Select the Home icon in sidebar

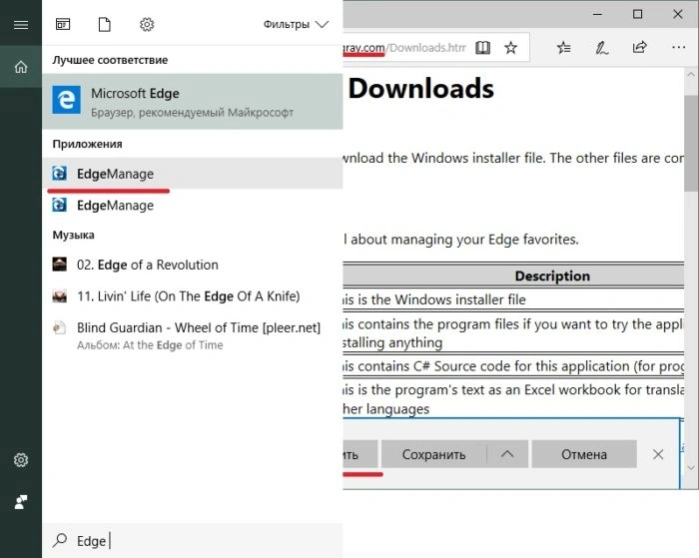pos(21,67)
